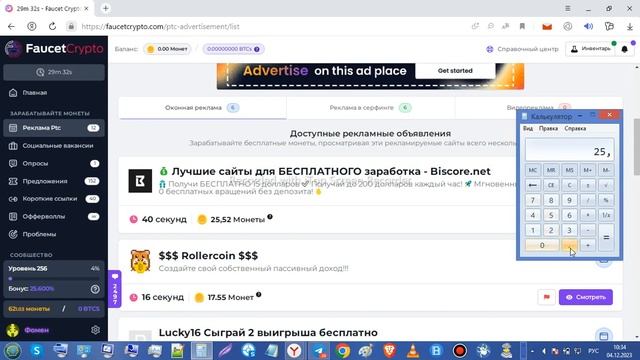
Task: Open Короткие ссылки in the sidebar
Action: coord(54,199)
